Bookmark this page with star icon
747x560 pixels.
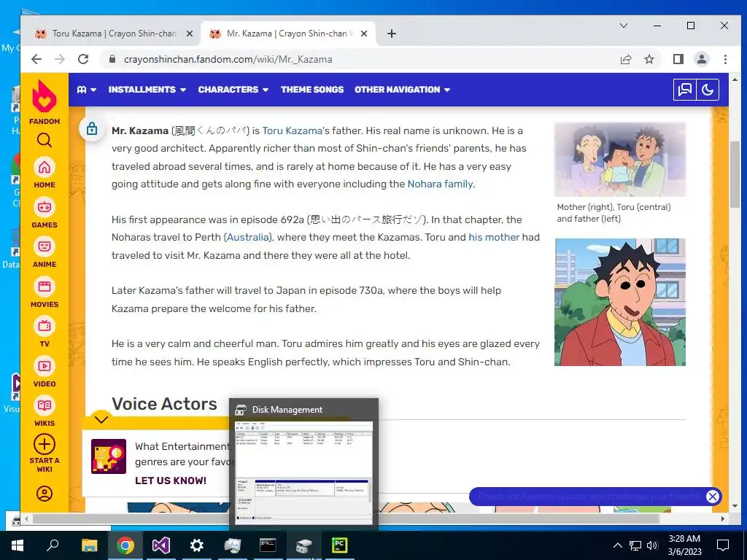[649, 59]
